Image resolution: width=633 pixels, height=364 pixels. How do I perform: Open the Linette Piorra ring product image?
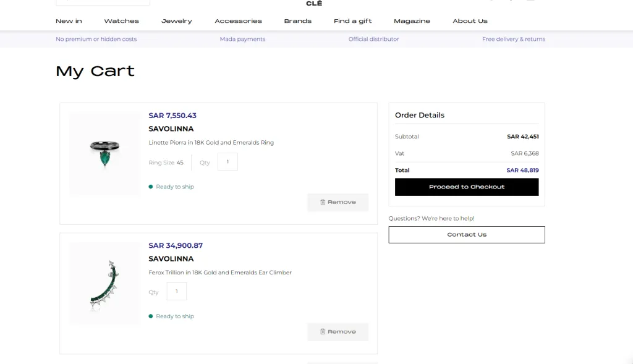[104, 154]
